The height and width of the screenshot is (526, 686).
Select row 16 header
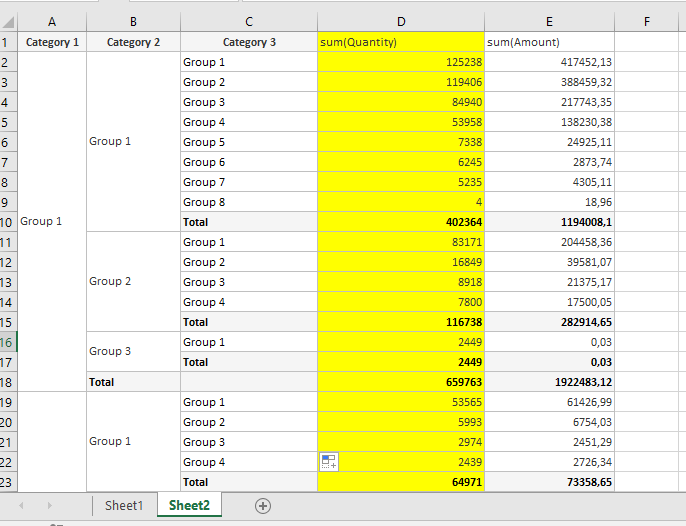pos(8,342)
